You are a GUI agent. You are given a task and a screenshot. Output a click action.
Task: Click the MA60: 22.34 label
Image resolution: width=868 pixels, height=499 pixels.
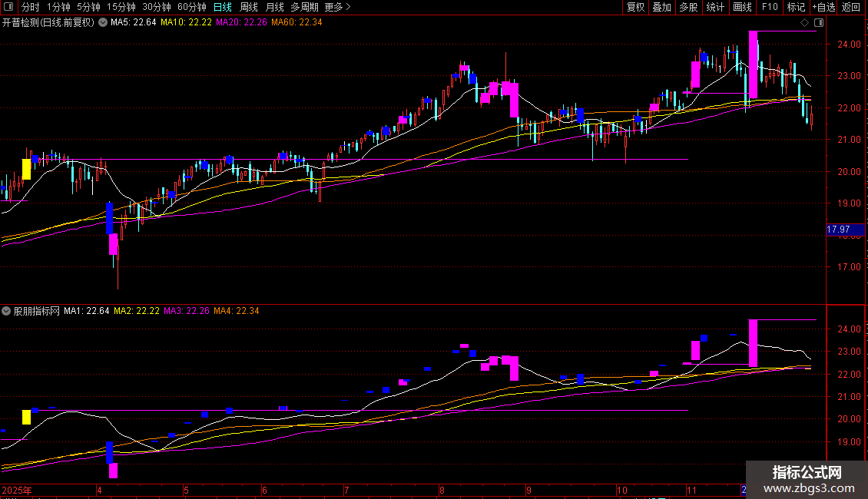coord(297,23)
